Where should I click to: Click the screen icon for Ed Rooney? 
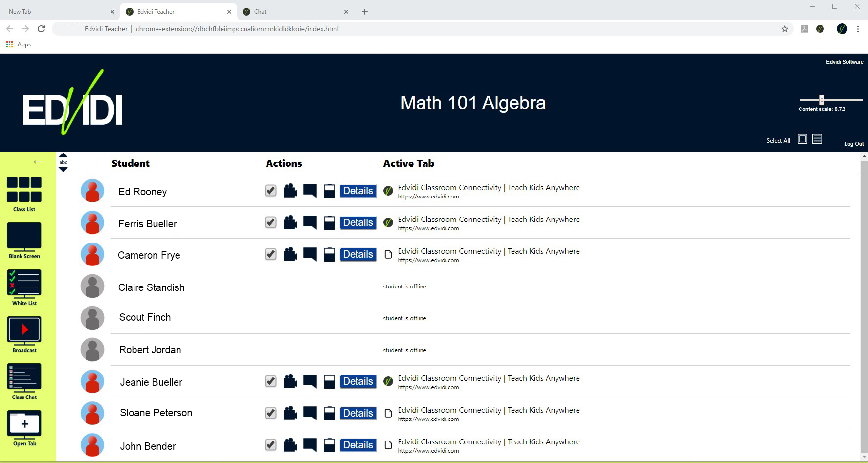click(x=330, y=191)
